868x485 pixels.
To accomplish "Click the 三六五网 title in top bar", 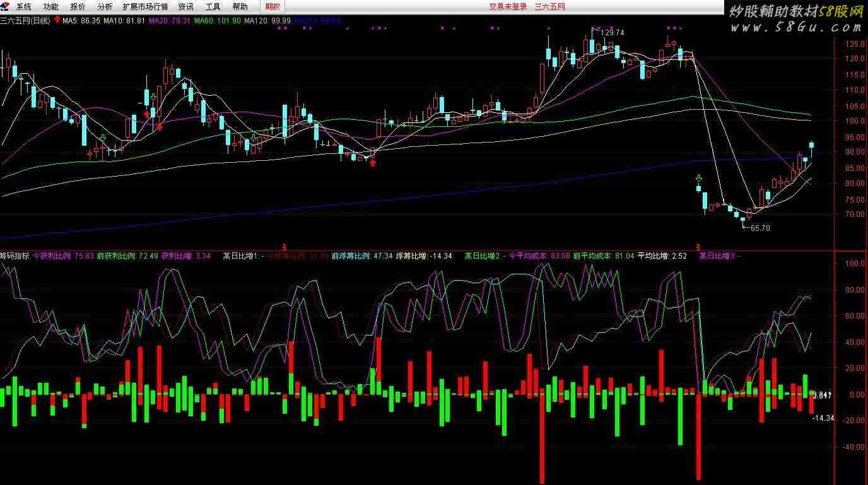I will pos(550,7).
